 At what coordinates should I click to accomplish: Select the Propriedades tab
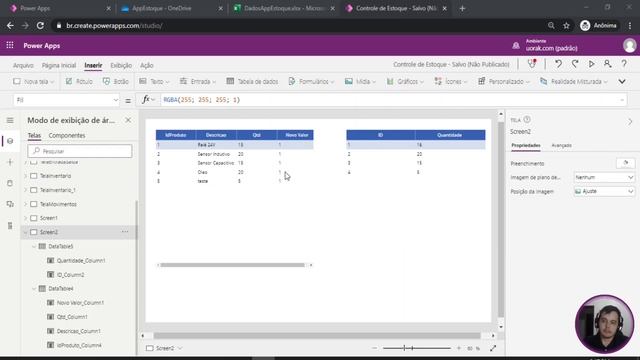click(526, 145)
